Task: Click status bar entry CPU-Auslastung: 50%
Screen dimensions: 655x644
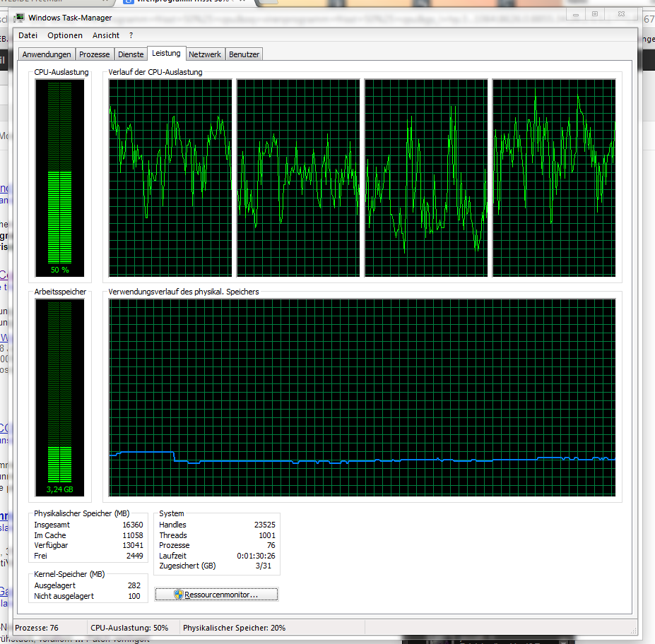Action: pyautogui.click(x=129, y=628)
